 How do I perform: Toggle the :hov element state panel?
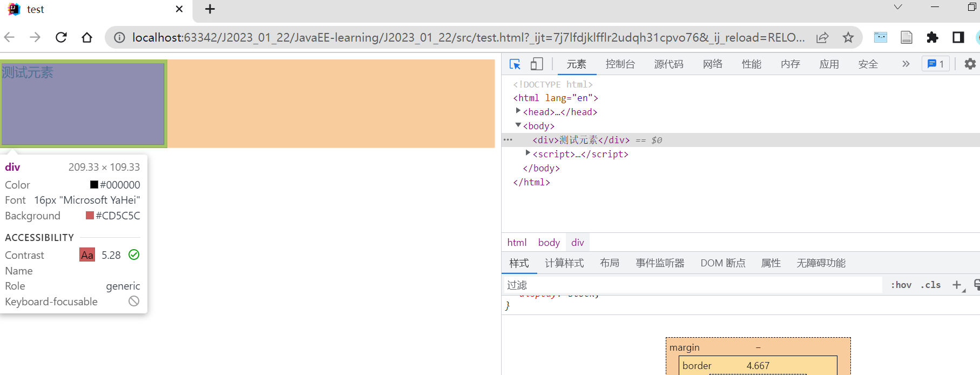coord(901,285)
